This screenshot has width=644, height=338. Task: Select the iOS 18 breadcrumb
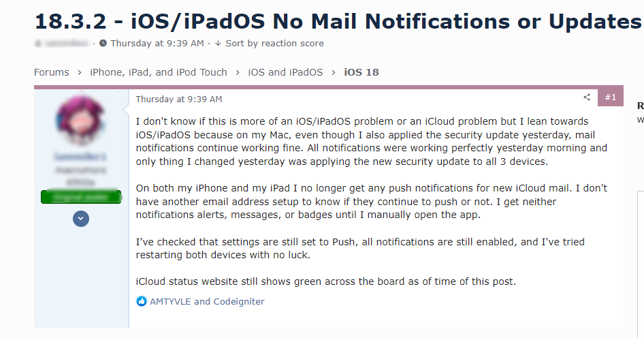pyautogui.click(x=361, y=72)
